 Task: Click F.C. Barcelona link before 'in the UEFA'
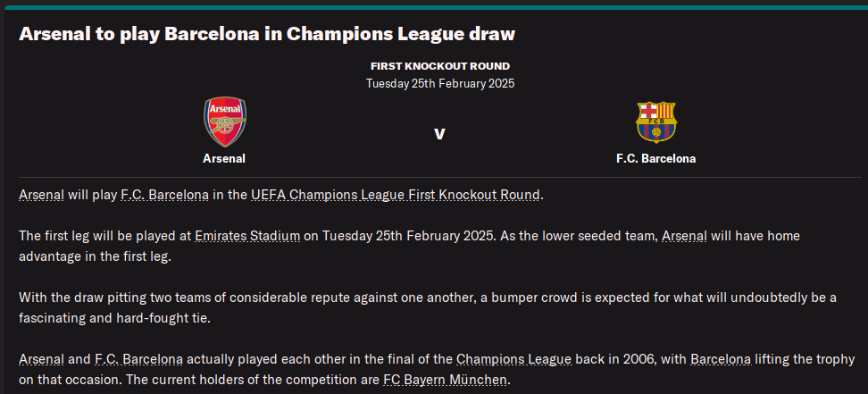click(164, 194)
